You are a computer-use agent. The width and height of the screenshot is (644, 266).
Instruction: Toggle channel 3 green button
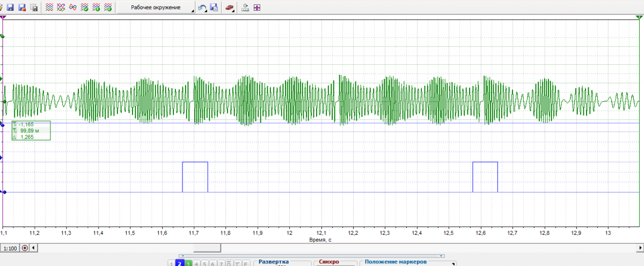tap(189, 263)
